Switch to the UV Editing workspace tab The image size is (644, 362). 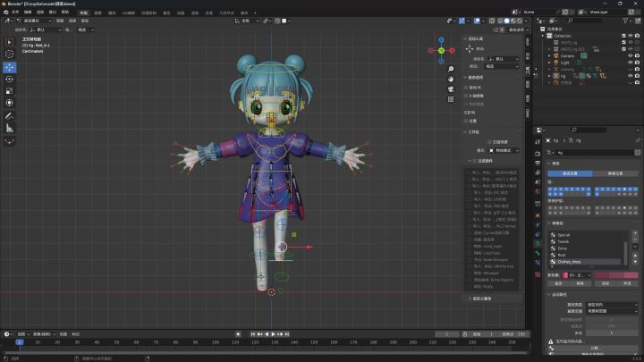[129, 13]
